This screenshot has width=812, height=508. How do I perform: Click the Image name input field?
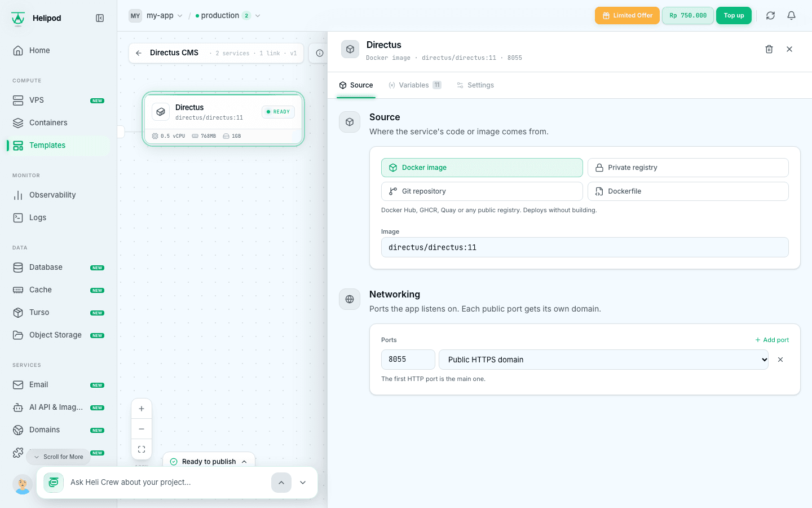coord(585,247)
